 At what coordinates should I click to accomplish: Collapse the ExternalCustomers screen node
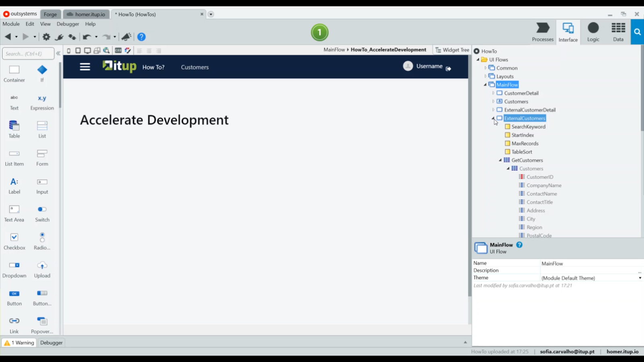pos(493,118)
